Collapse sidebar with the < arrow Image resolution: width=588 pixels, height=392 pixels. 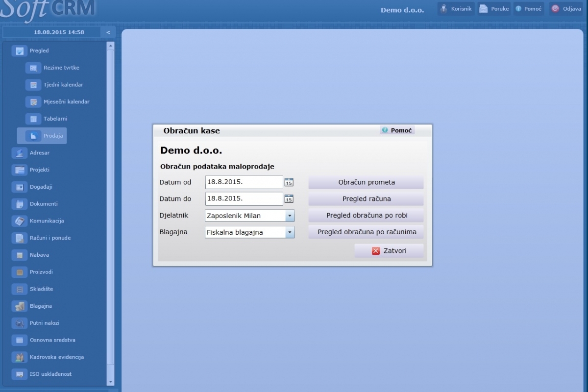108,32
